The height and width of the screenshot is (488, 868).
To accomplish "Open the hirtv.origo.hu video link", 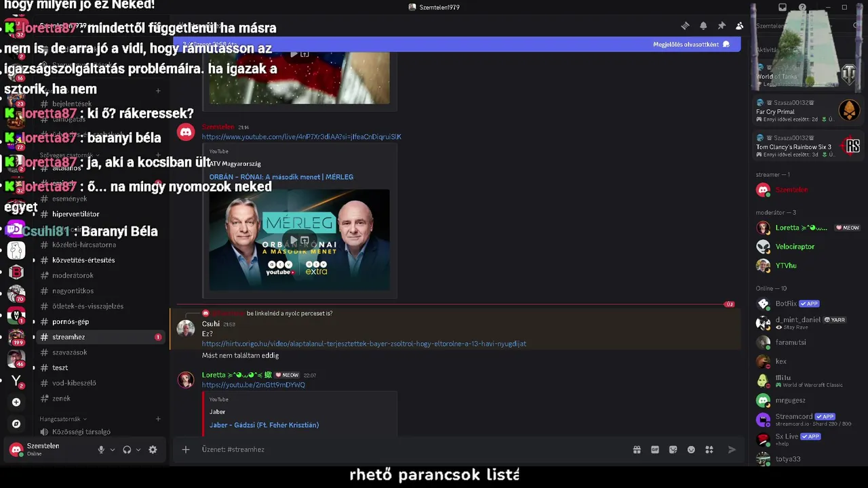I will pyautogui.click(x=363, y=344).
